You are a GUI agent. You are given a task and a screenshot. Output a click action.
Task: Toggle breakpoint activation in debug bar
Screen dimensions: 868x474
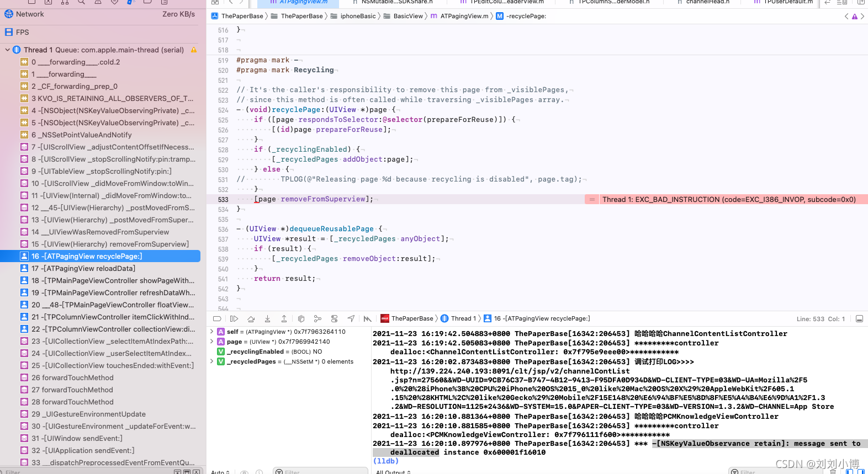click(x=217, y=318)
